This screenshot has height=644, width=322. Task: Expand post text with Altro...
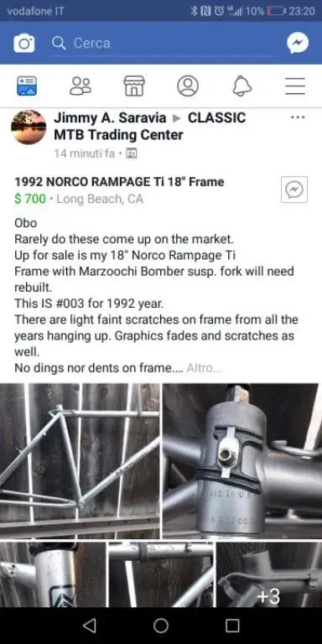[204, 368]
